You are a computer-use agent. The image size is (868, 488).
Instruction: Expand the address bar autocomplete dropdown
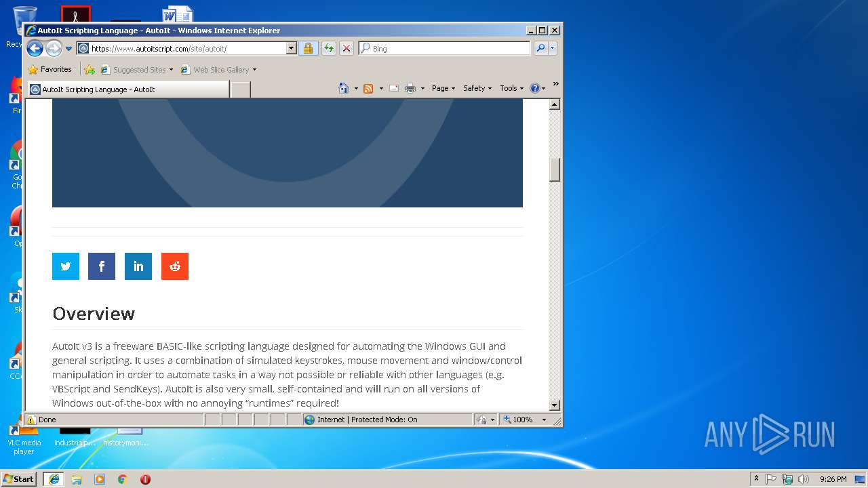point(292,49)
